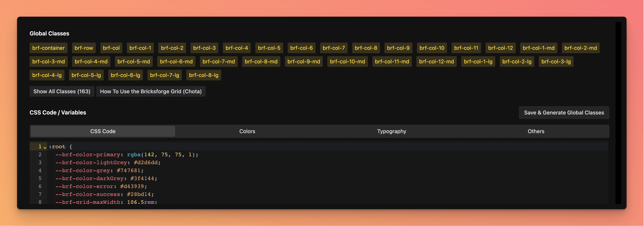Choose the brf-col-3 tag
The height and width of the screenshot is (226, 644).
click(204, 48)
